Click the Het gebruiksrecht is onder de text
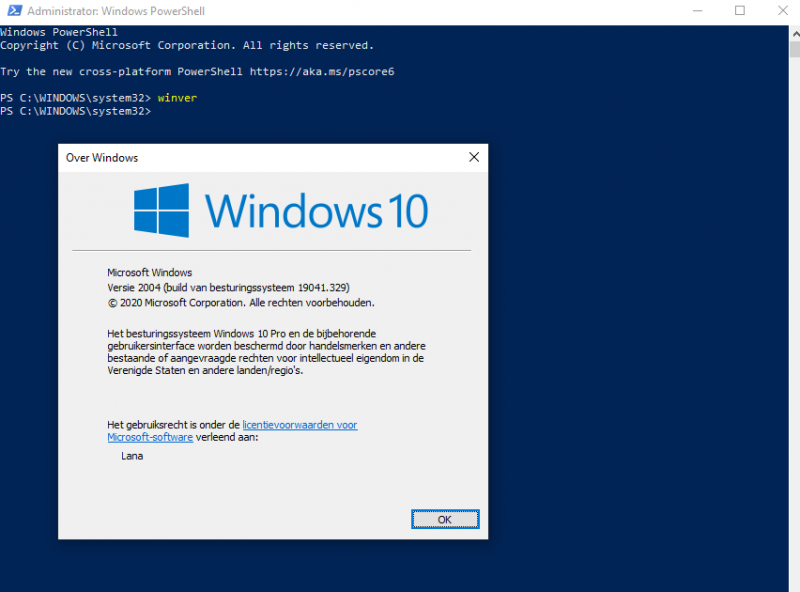800x592 pixels. point(174,425)
